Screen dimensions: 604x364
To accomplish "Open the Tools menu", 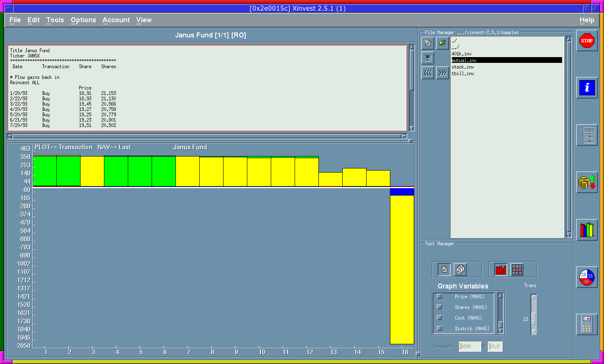I will pyautogui.click(x=55, y=20).
